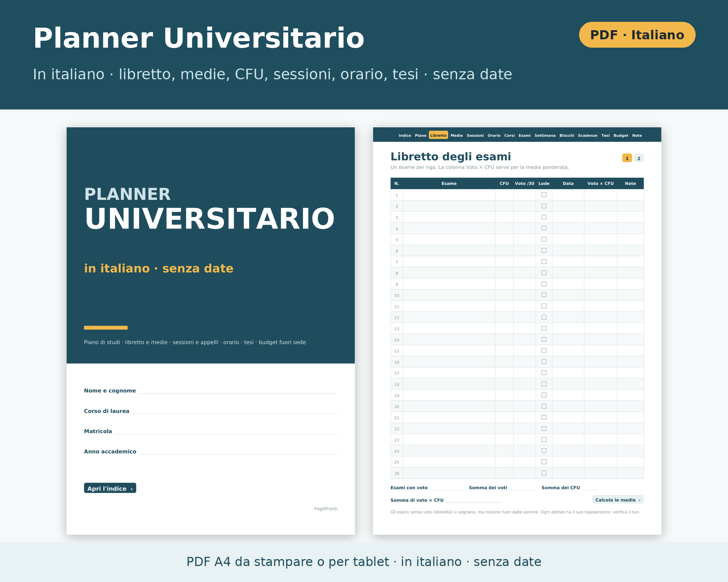Select the highlighted Libretto tab

coord(438,135)
